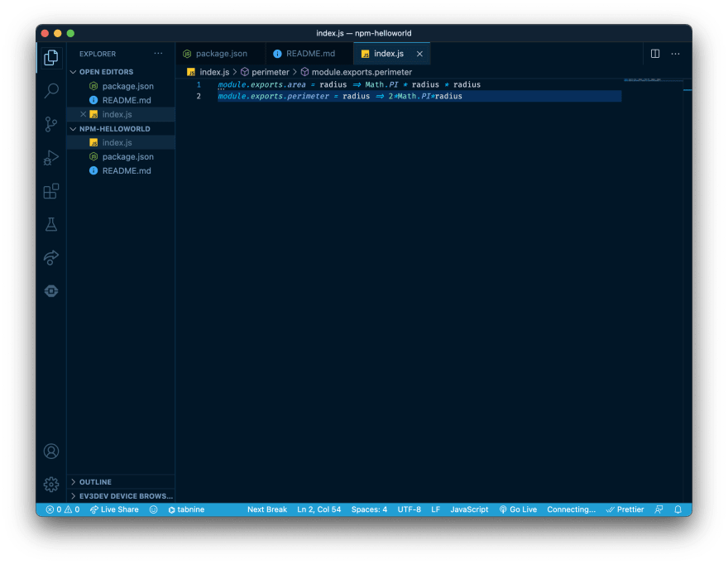Click line number 2 in the gutter
The width and height of the screenshot is (728, 564).
coord(199,96)
